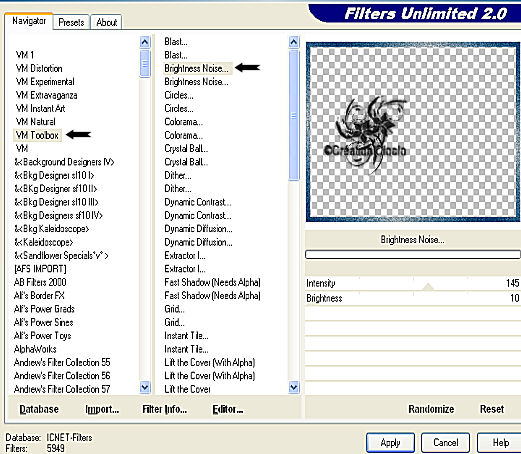The width and height of the screenshot is (521, 454).
Task: Click up arrow of filter list scrollbar
Action: pos(294,42)
